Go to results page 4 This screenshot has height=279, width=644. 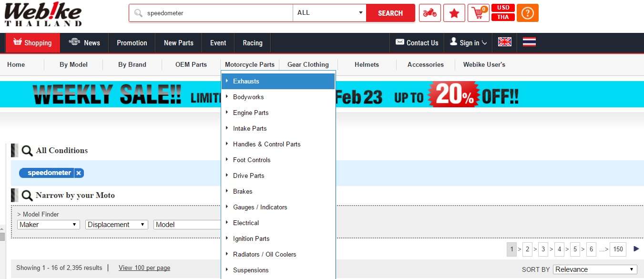coord(559,249)
